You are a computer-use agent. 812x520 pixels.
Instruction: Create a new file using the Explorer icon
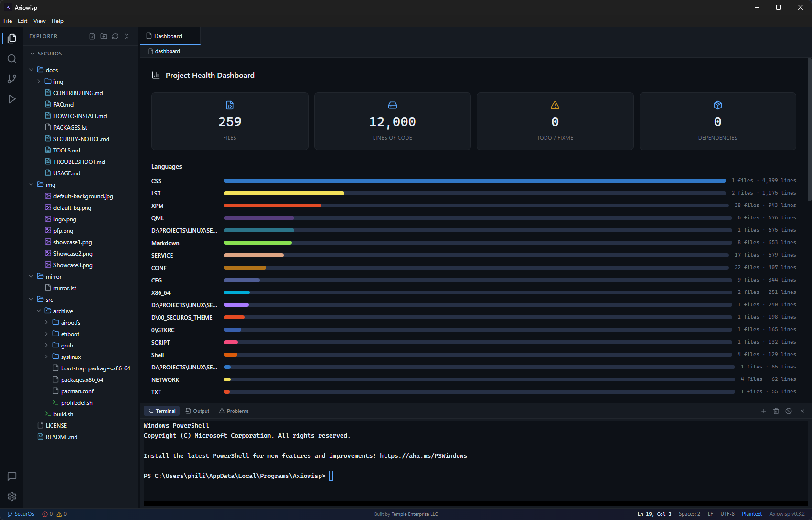pos(92,36)
